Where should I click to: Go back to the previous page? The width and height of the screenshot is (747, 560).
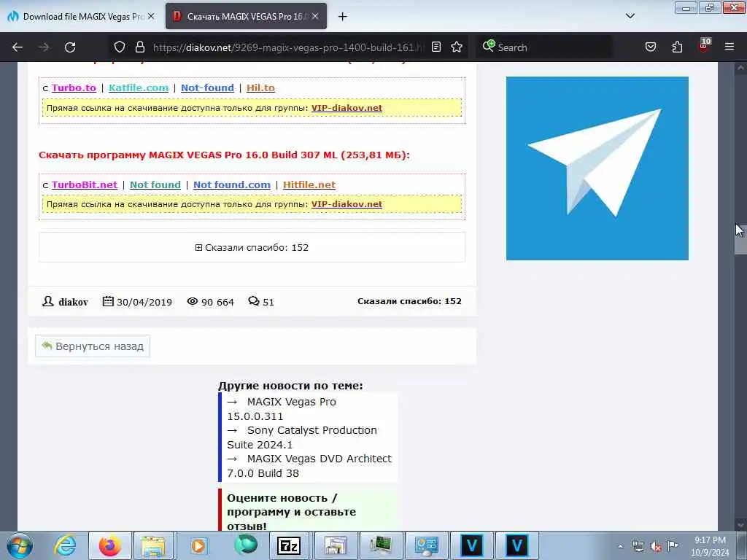coord(18,47)
